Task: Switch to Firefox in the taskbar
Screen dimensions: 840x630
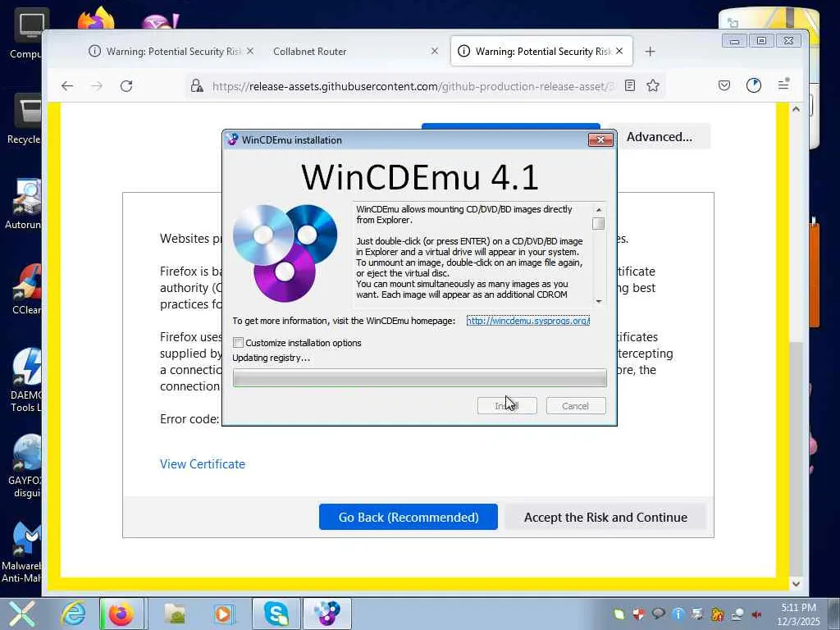Action: (121, 614)
